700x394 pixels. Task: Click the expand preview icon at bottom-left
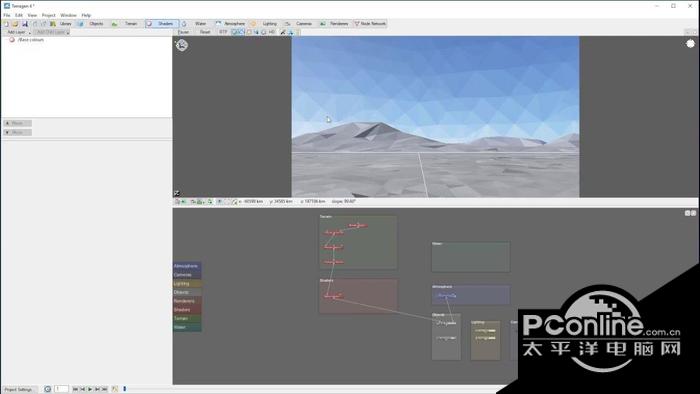[177, 193]
